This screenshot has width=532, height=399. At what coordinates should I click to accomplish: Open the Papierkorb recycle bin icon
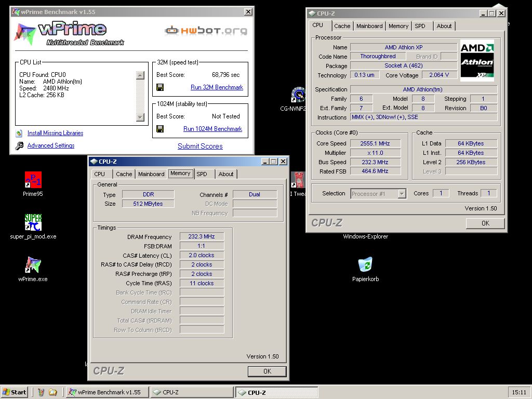point(365,264)
